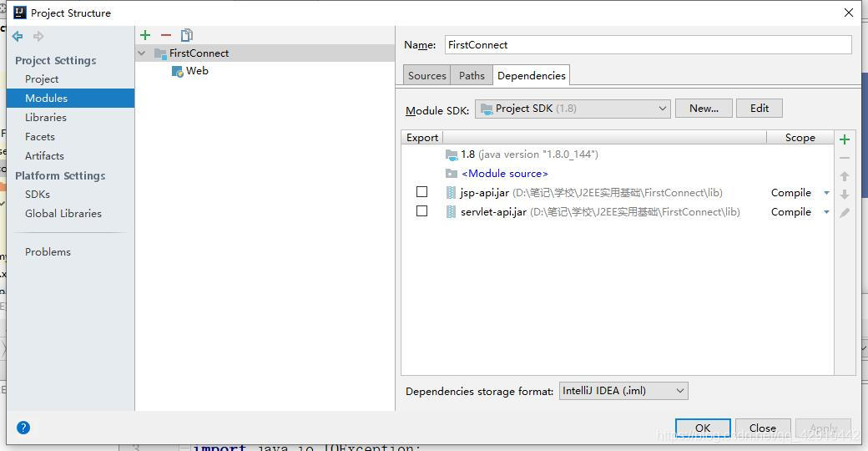The image size is (868, 451).
Task: Add a new module with green plus
Action: click(145, 35)
